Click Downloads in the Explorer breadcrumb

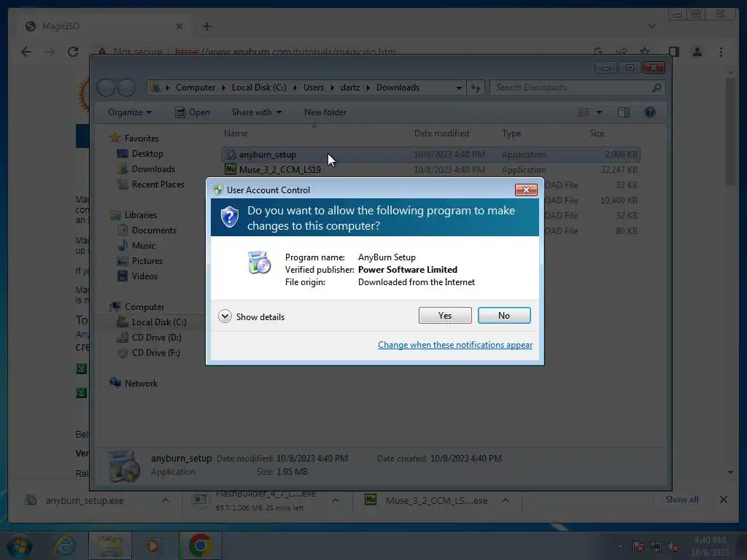398,87
